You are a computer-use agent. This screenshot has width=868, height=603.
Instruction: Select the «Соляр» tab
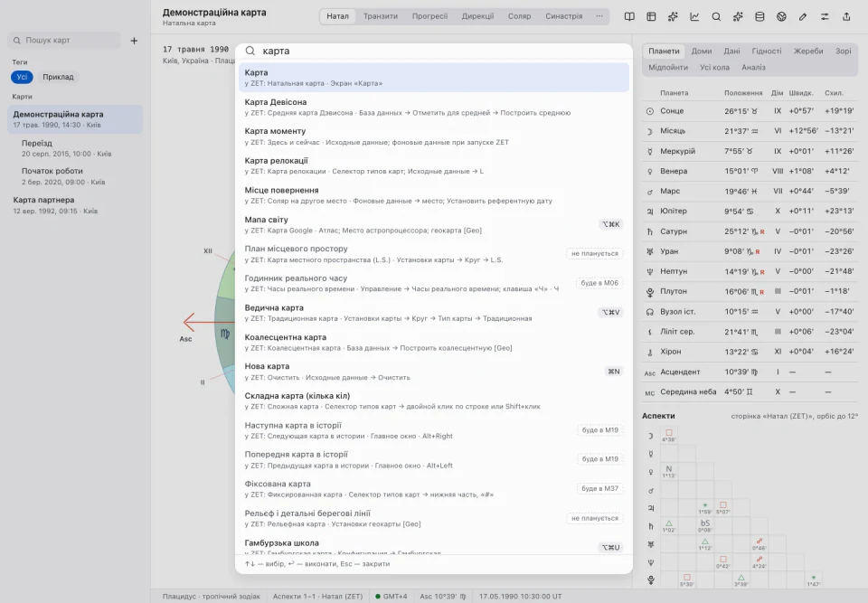(x=519, y=16)
